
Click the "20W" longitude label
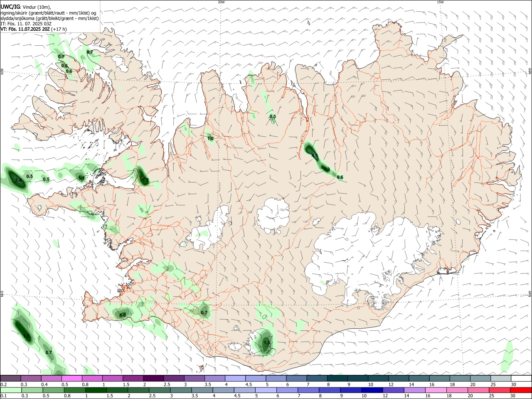coord(221,2)
